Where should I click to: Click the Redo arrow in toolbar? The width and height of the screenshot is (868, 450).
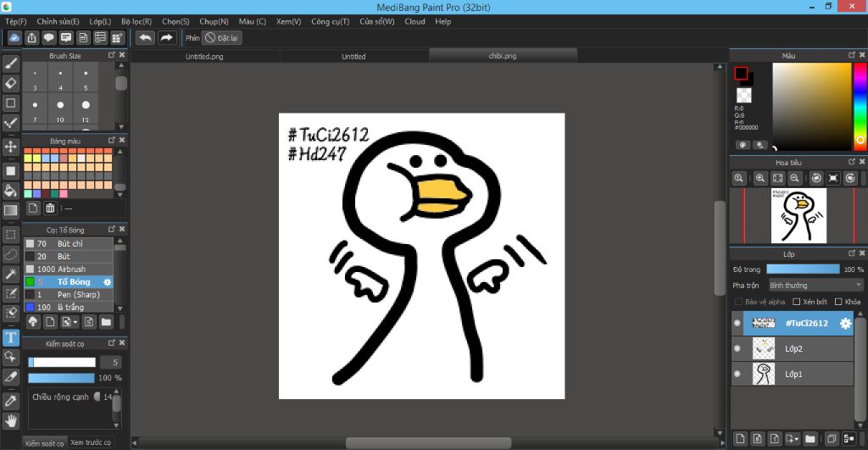166,37
